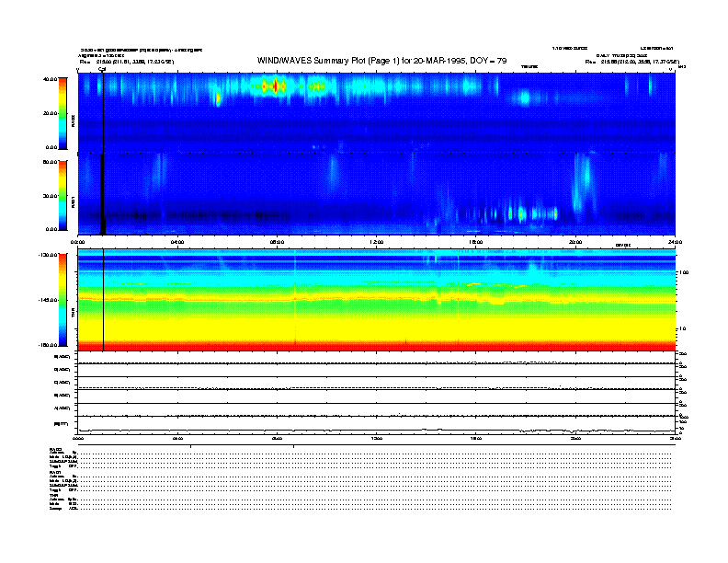Click the RAD2 vertical axis label
This screenshot has width=728, height=563.
(x=73, y=121)
